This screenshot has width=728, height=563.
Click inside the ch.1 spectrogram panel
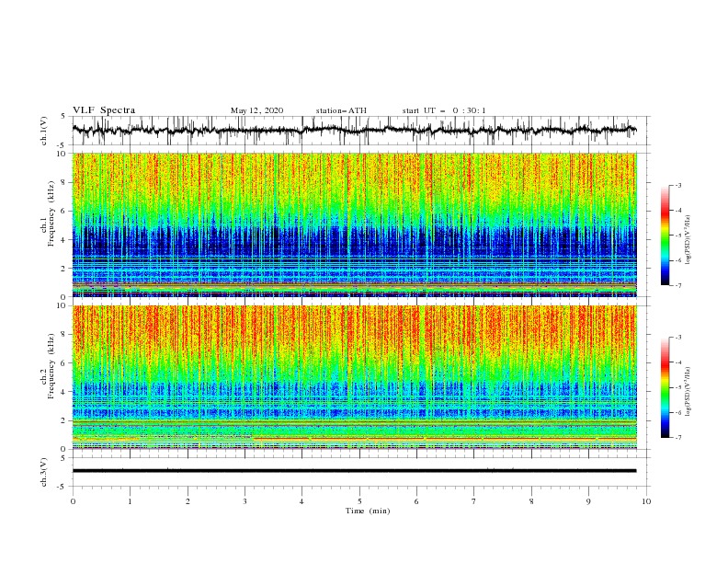coord(354,224)
